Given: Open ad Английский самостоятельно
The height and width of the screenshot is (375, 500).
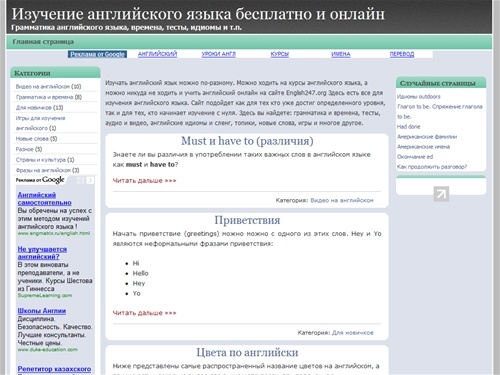Looking at the screenshot, I should [x=44, y=199].
